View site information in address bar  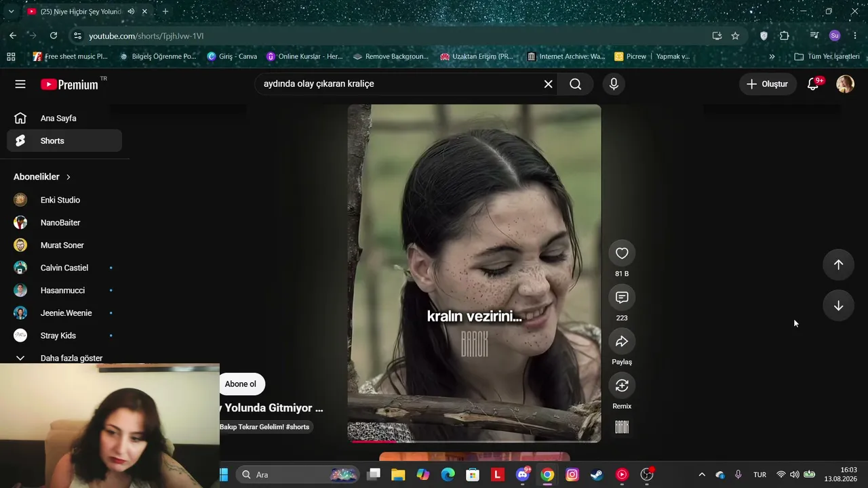(77, 36)
